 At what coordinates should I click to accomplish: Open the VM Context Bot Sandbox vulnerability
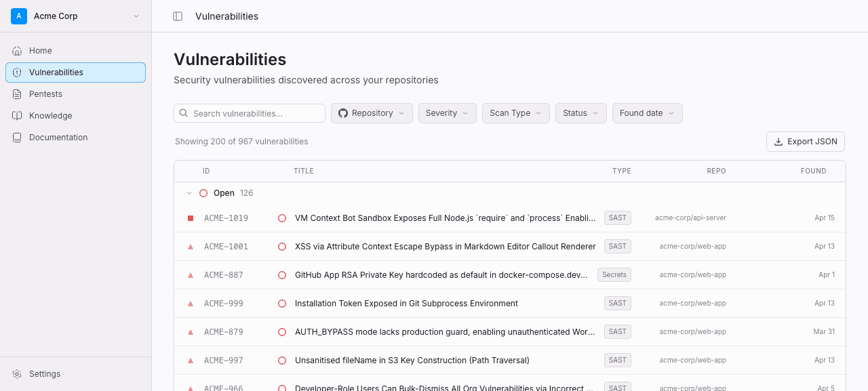[x=445, y=218]
